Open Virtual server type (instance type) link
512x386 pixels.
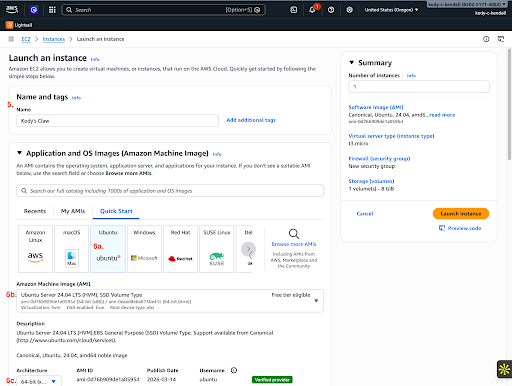[391, 136]
